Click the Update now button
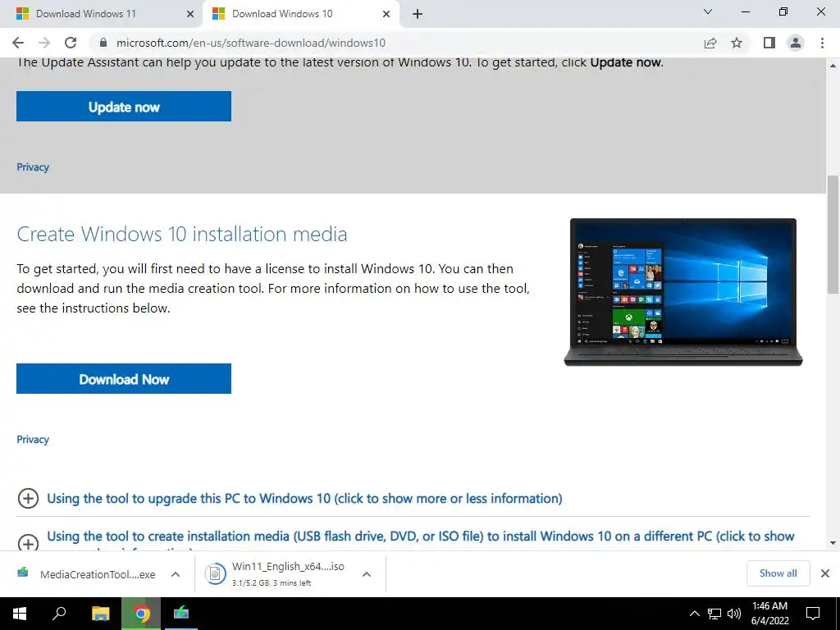This screenshot has height=630, width=840. 124,106
